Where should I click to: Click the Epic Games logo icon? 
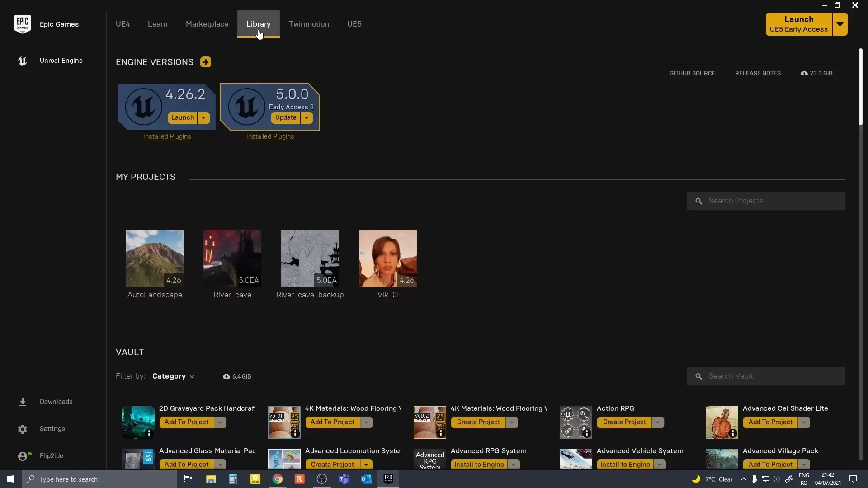(23, 24)
